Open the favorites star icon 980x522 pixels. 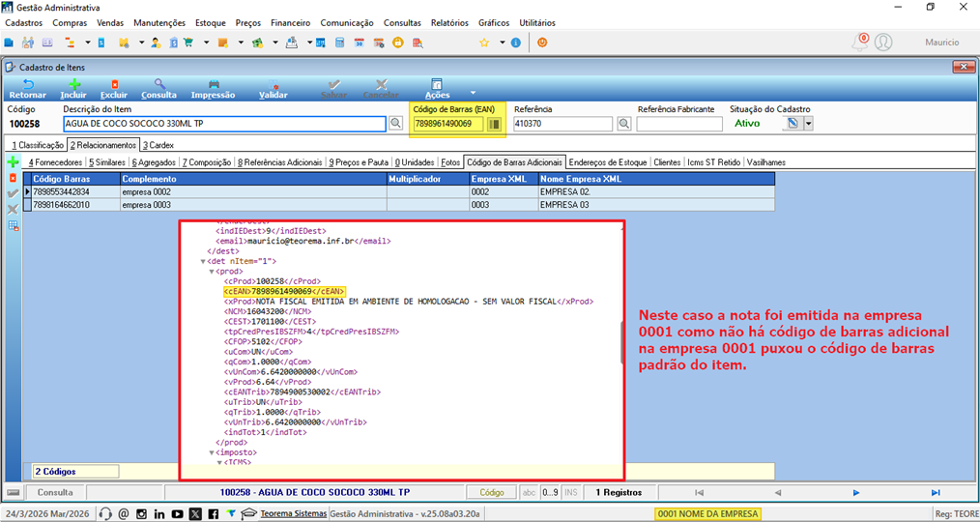[484, 43]
